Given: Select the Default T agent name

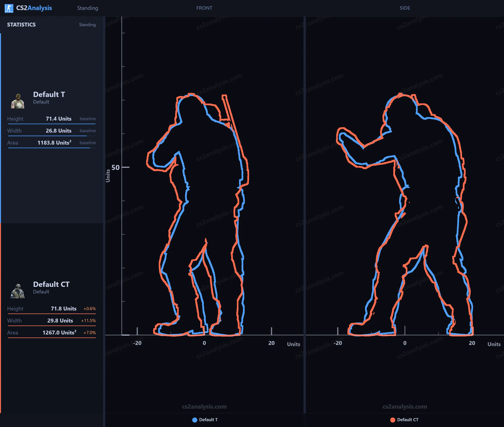Looking at the screenshot, I should pos(49,94).
